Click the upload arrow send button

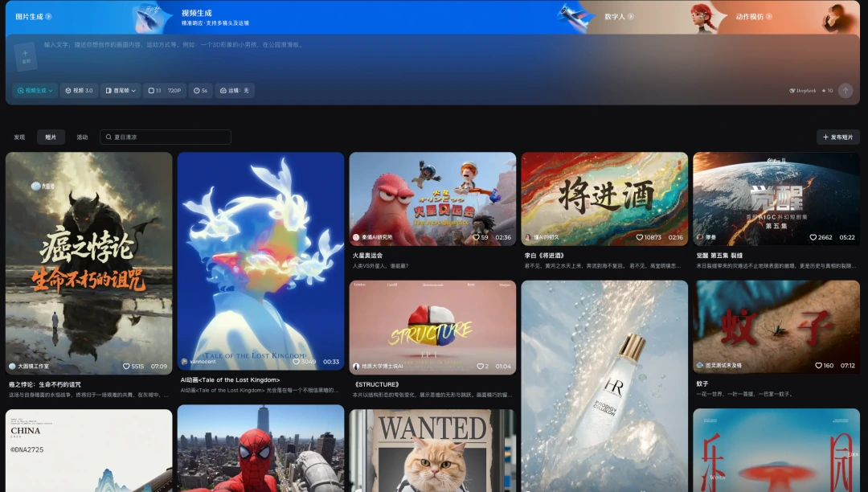(845, 91)
